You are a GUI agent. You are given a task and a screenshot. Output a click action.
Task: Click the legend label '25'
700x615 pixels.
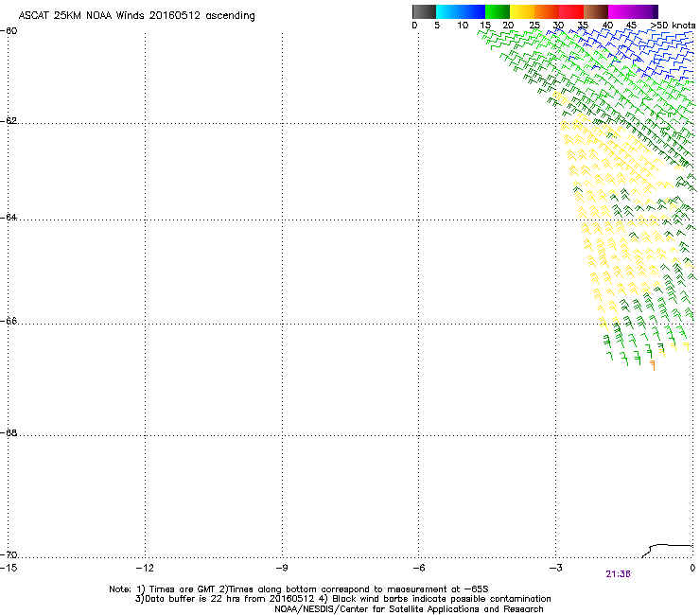[534, 26]
